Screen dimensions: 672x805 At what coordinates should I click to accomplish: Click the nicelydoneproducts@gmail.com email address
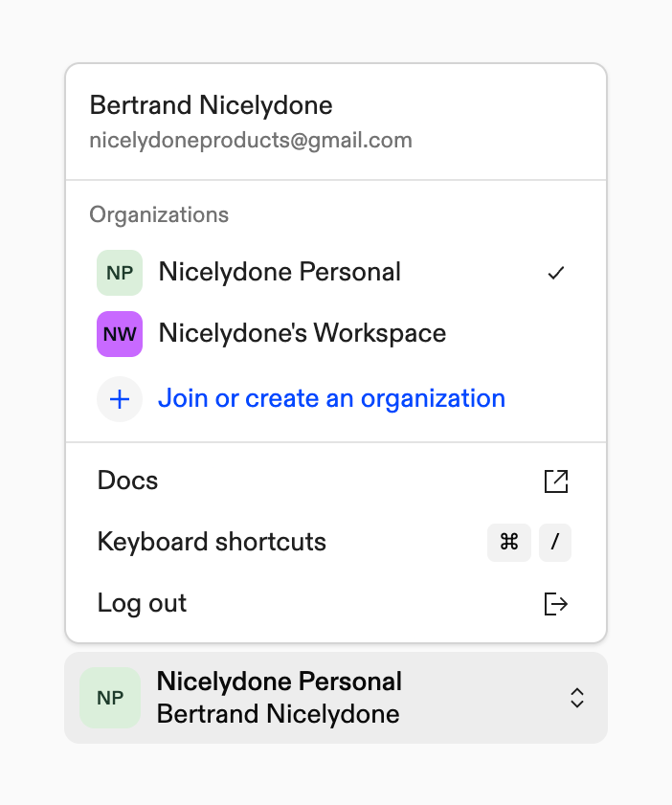(x=251, y=141)
